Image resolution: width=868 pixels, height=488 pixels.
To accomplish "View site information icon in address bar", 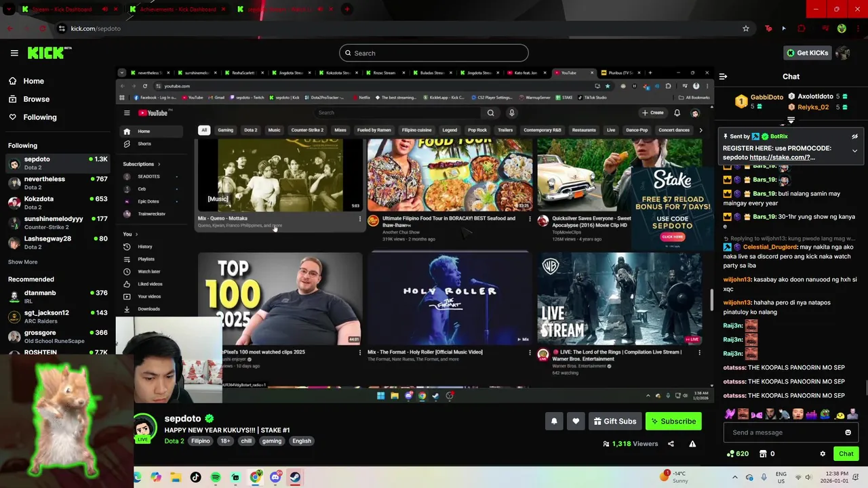I will pos(62,28).
